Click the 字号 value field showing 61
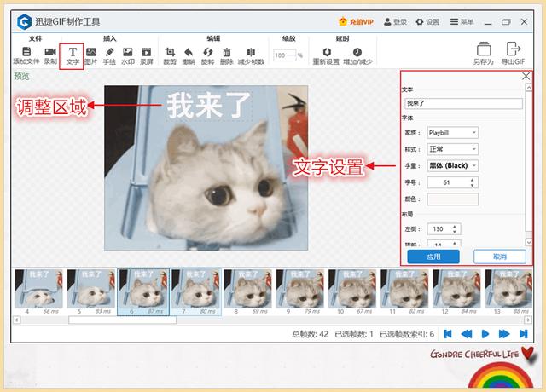546x392 pixels. pos(448,182)
